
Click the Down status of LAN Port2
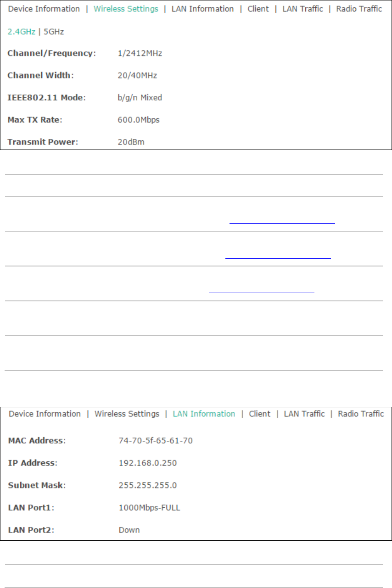129,530
